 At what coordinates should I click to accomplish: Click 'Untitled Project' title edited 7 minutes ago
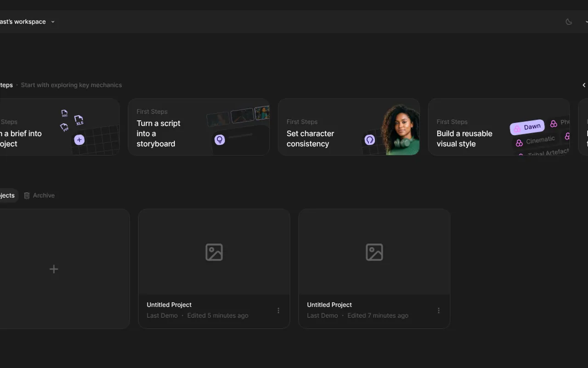329,305
